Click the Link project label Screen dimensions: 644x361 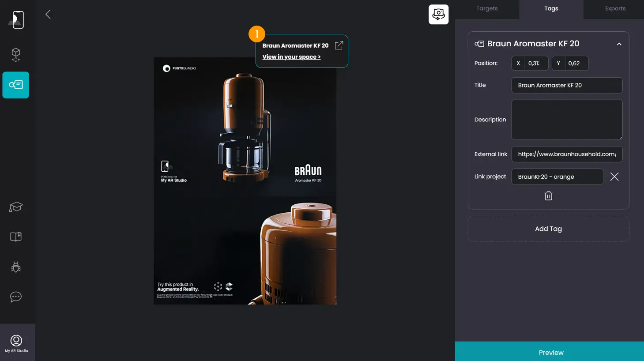[490, 177]
